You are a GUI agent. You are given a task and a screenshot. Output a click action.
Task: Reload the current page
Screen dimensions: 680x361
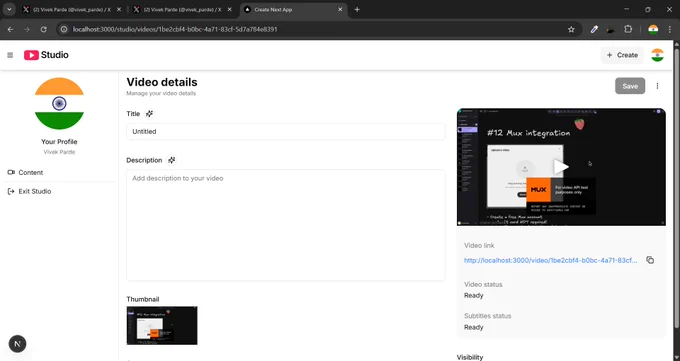click(x=43, y=29)
